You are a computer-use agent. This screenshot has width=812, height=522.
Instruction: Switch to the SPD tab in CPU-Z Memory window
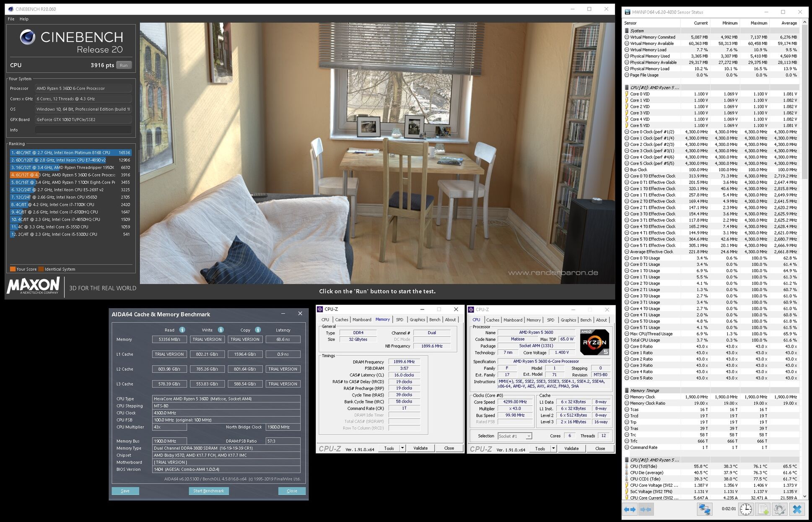point(400,319)
